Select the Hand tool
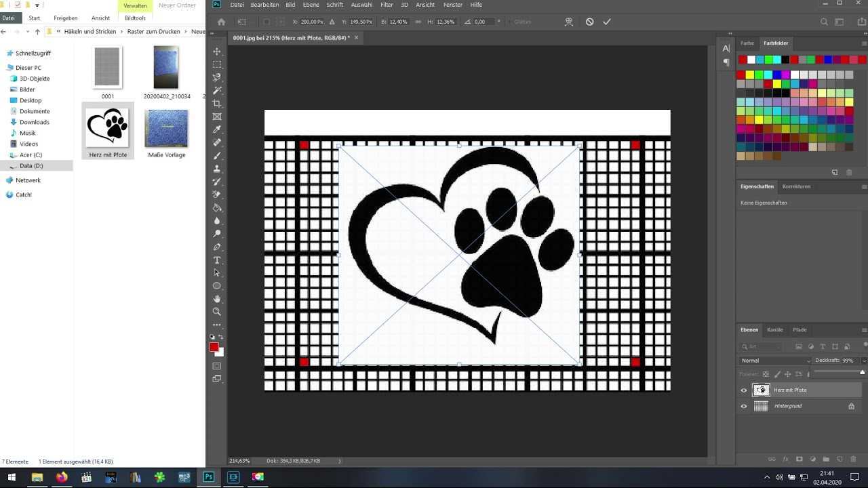The width and height of the screenshot is (868, 488). pyautogui.click(x=217, y=299)
